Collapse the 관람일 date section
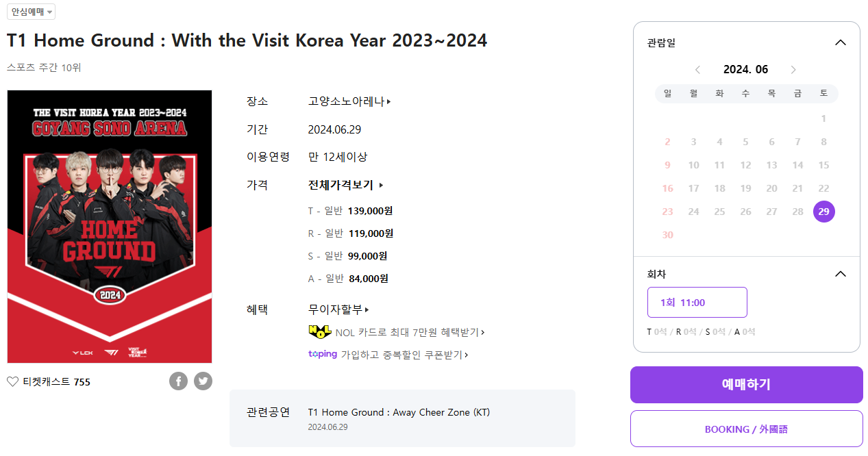Image resolution: width=868 pixels, height=456 pixels. pos(841,42)
